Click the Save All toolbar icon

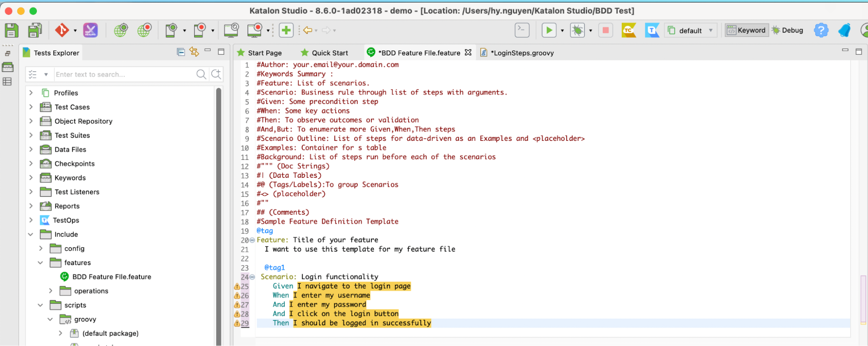35,30
